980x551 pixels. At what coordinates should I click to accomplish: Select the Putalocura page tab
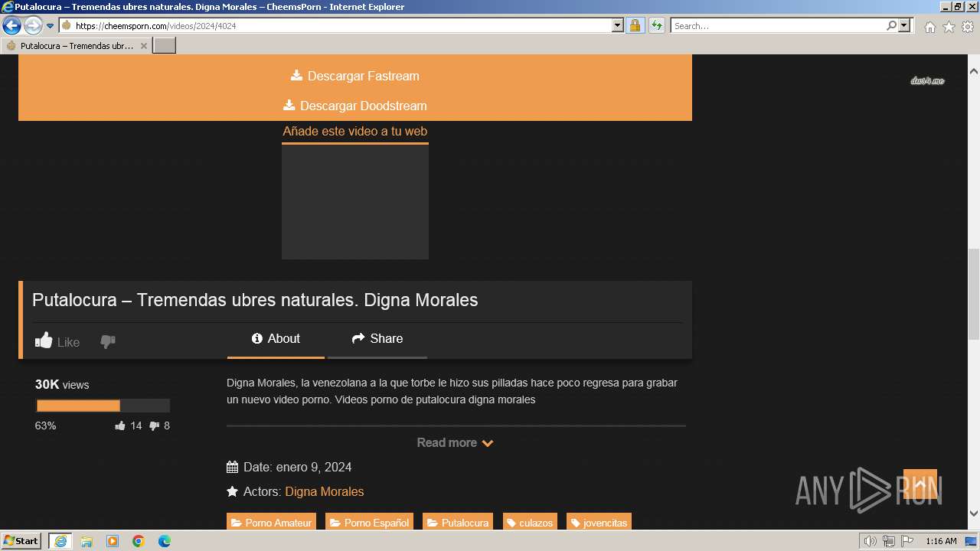(77, 45)
